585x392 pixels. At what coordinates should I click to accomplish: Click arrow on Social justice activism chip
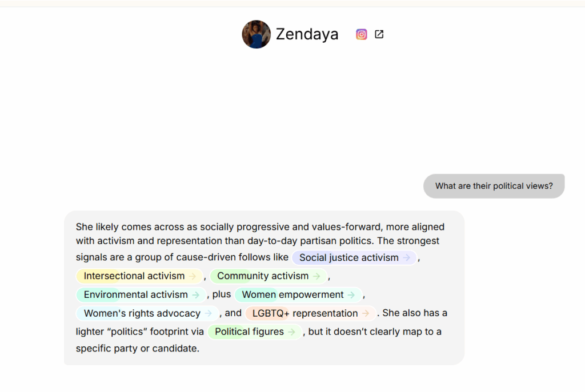407,257
